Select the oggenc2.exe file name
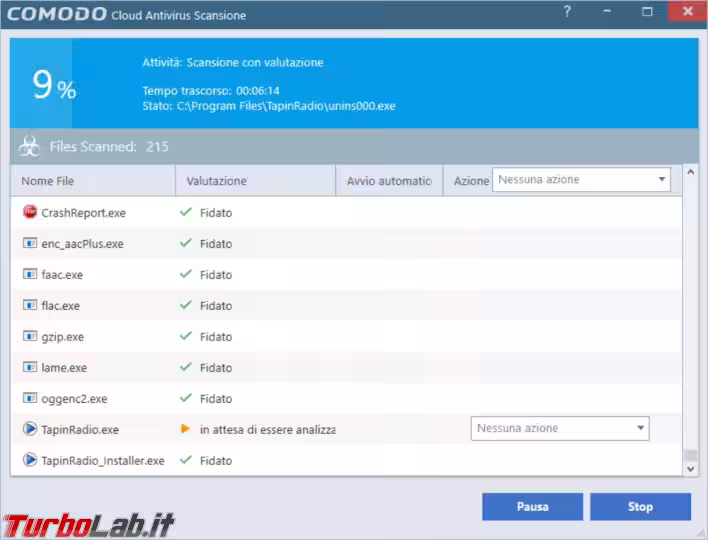 [x=74, y=399]
